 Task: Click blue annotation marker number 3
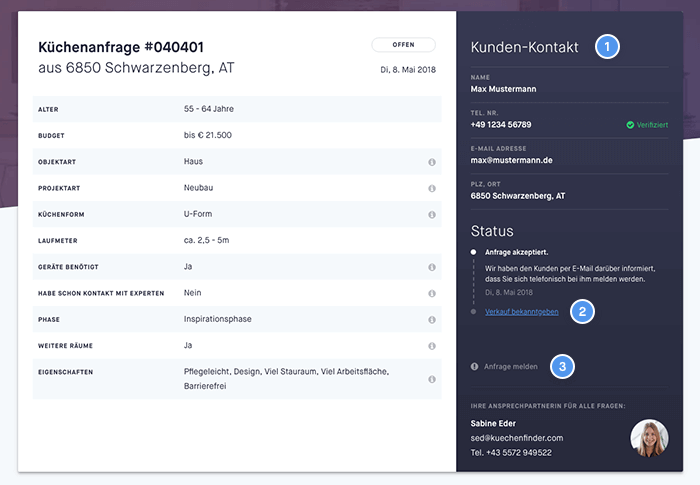pyautogui.click(x=562, y=367)
